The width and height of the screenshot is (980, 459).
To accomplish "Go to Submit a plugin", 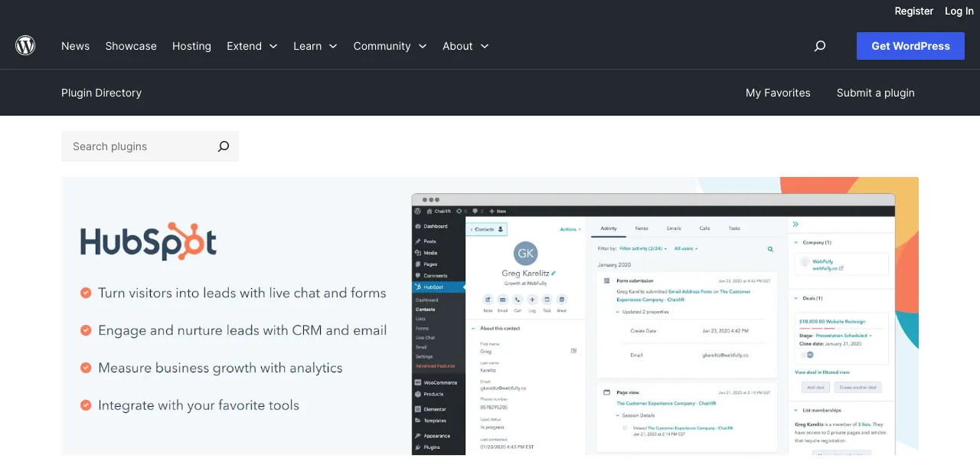I will (876, 93).
